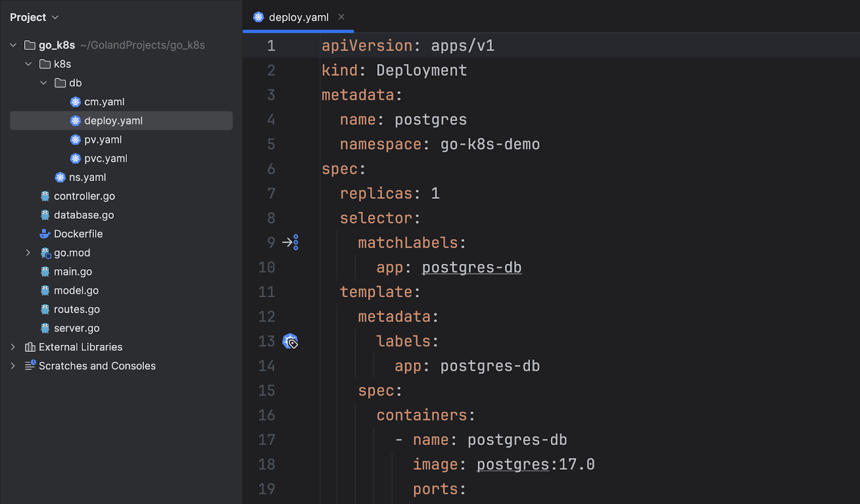This screenshot has height=504, width=860.
Task: Click Kubernetes icon beside deploy.yaml in tree
Action: coord(75,120)
